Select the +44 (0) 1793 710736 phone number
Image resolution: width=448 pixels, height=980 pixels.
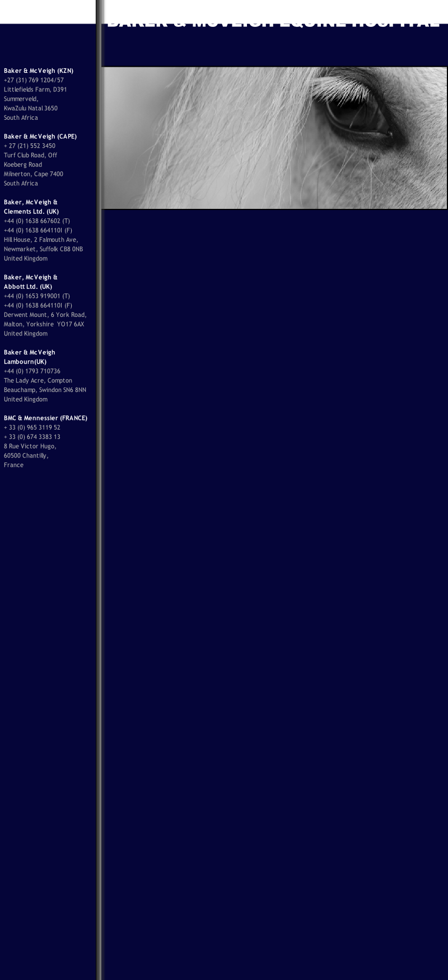tap(32, 371)
